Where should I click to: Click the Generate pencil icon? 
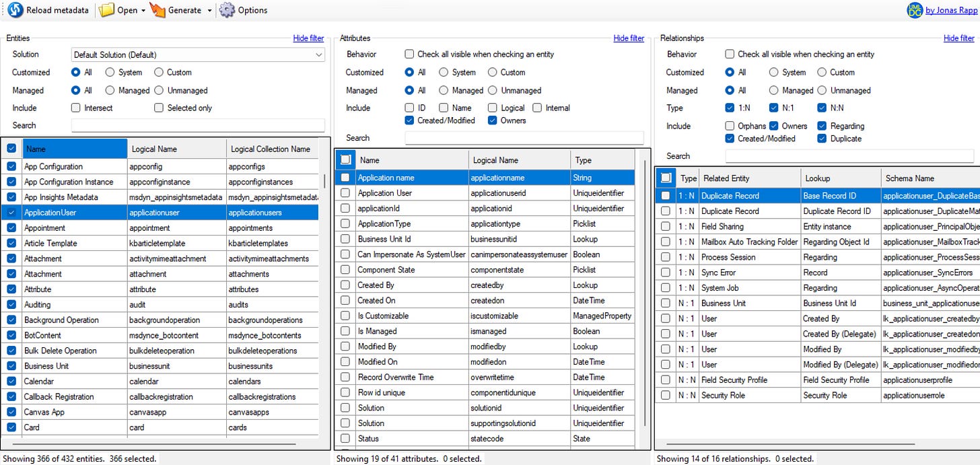[157, 10]
